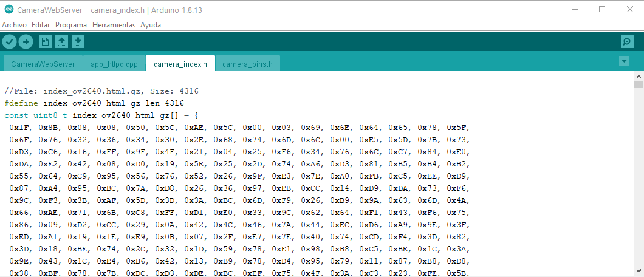Select the camera_index.h tab
The image size is (644, 277).
180,64
